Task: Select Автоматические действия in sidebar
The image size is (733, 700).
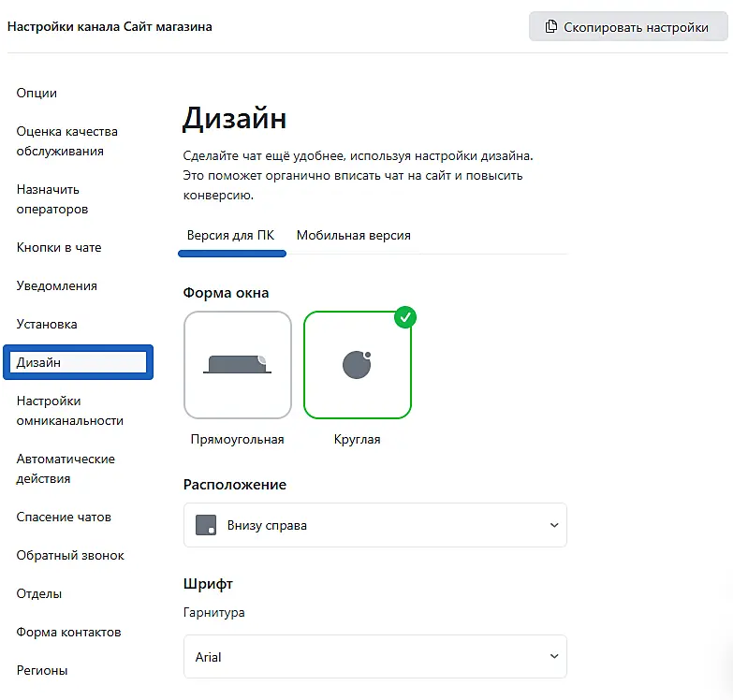Action: click(66, 469)
